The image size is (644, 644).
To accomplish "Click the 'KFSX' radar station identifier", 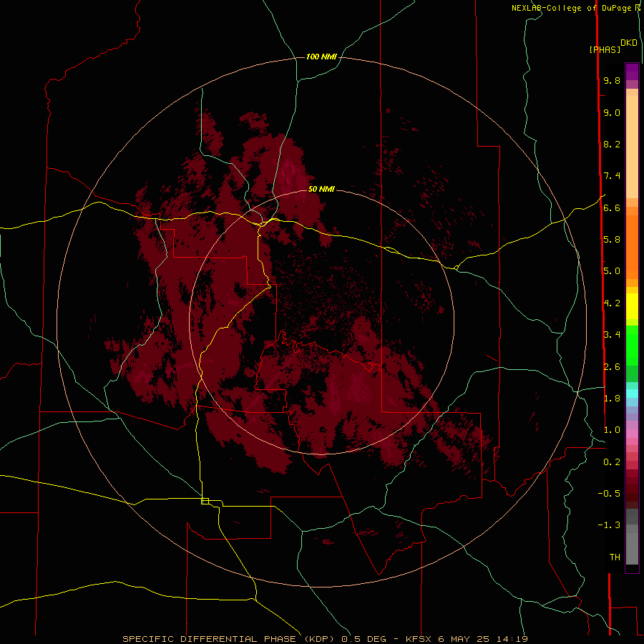I will click(x=419, y=639).
